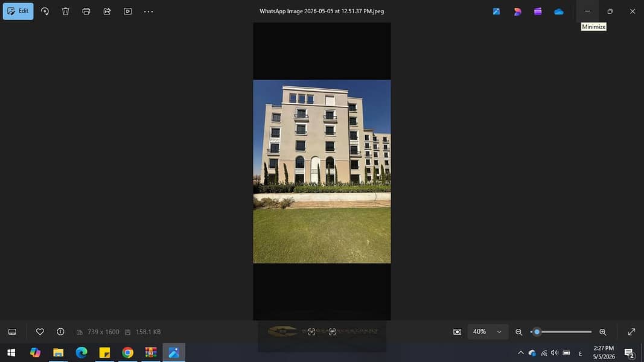The width and height of the screenshot is (644, 362).
Task: Open Wi-Fi network tray icon
Action: (x=544, y=352)
